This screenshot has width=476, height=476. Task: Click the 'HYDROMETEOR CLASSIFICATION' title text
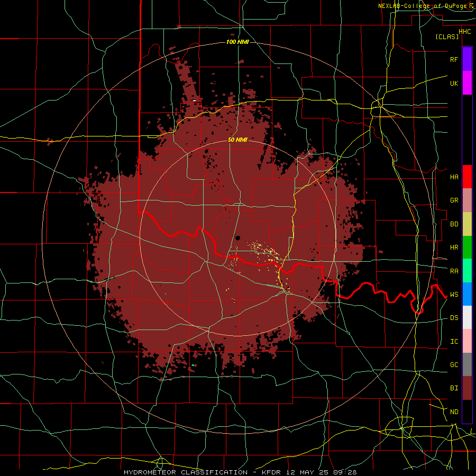click(x=186, y=472)
